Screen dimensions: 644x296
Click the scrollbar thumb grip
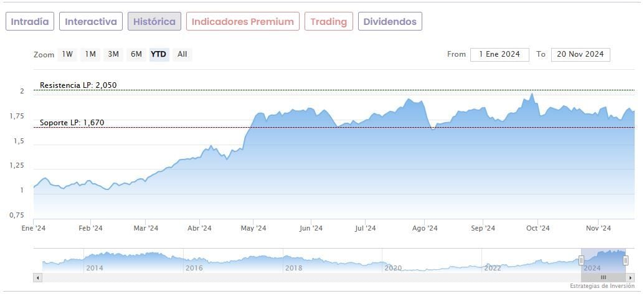(x=603, y=277)
